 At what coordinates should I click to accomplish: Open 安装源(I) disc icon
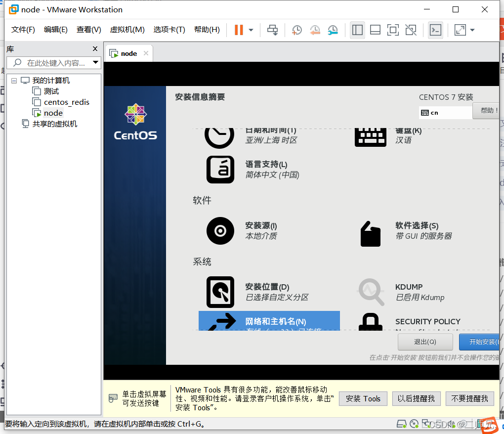220,231
